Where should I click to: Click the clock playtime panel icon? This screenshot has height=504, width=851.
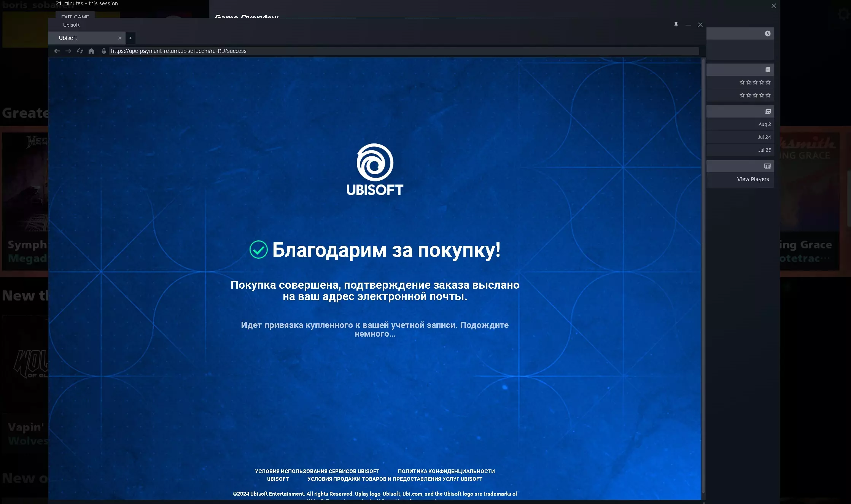pos(768,33)
